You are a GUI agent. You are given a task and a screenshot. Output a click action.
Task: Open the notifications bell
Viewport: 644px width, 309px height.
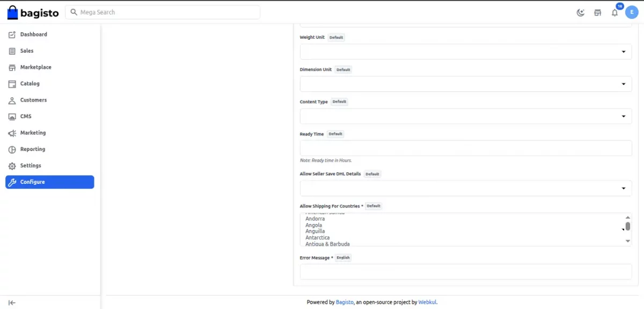coord(614,13)
